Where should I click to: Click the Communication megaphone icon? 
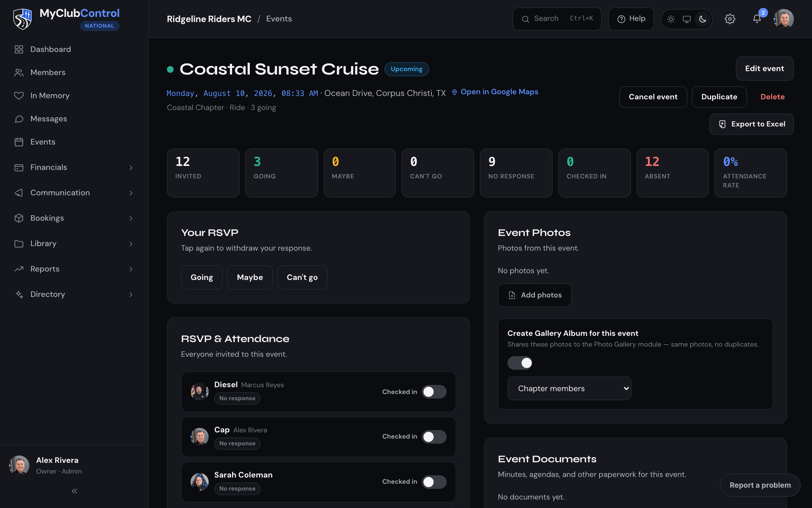[19, 193]
